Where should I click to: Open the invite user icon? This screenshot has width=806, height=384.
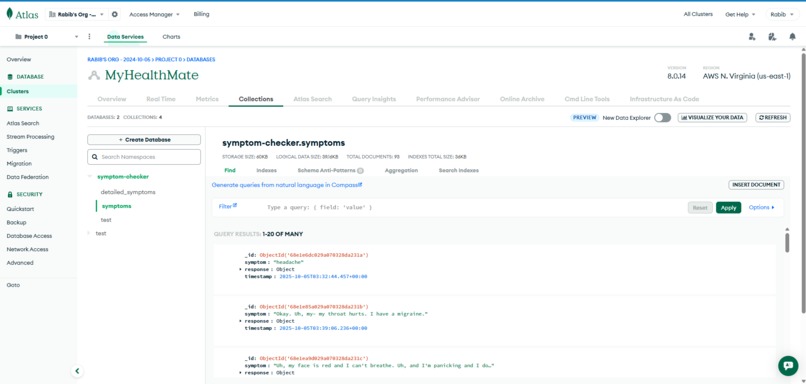[752, 36]
